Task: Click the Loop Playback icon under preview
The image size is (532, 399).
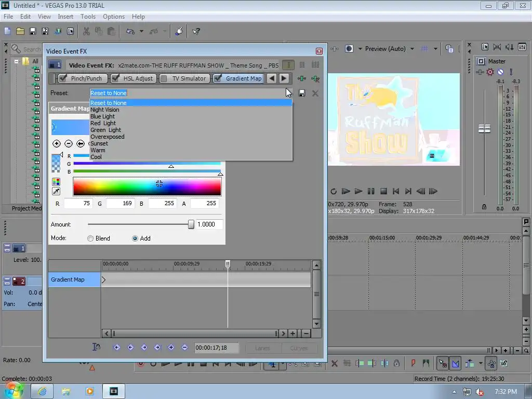Action: 334,191
